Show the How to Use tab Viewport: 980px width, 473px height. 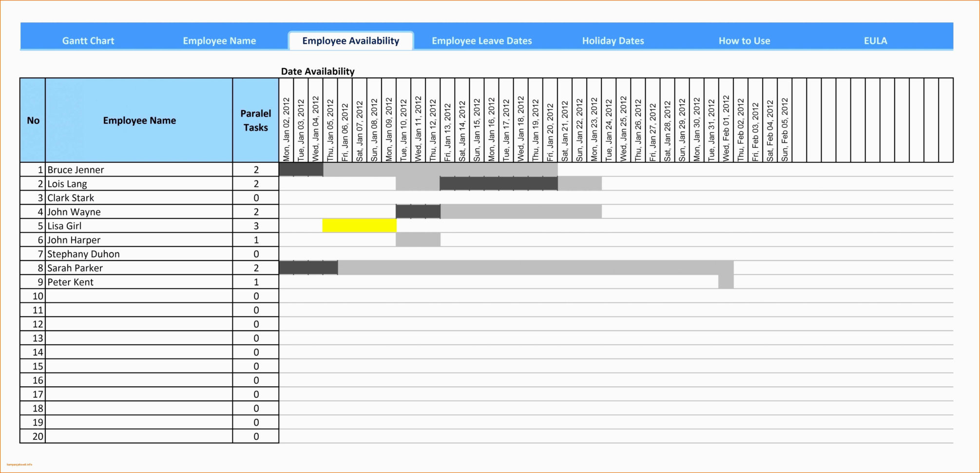pos(745,41)
